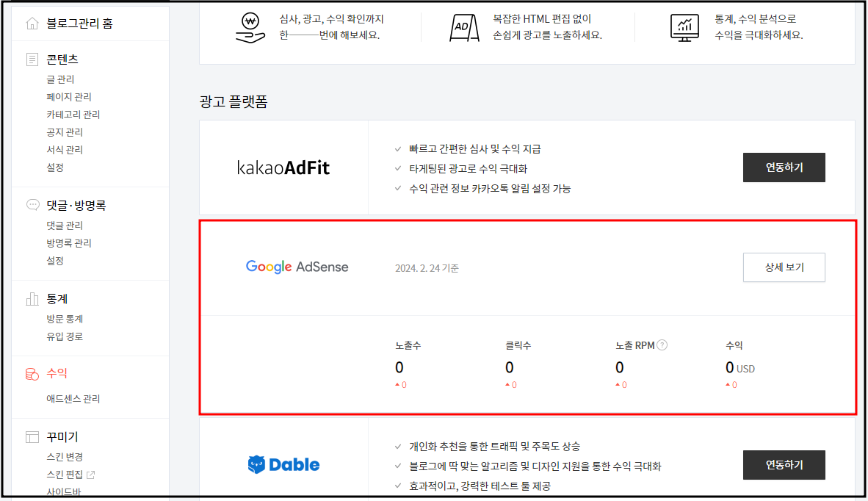Open 설정 under 콘텐츠
This screenshot has width=868, height=501.
coord(55,167)
